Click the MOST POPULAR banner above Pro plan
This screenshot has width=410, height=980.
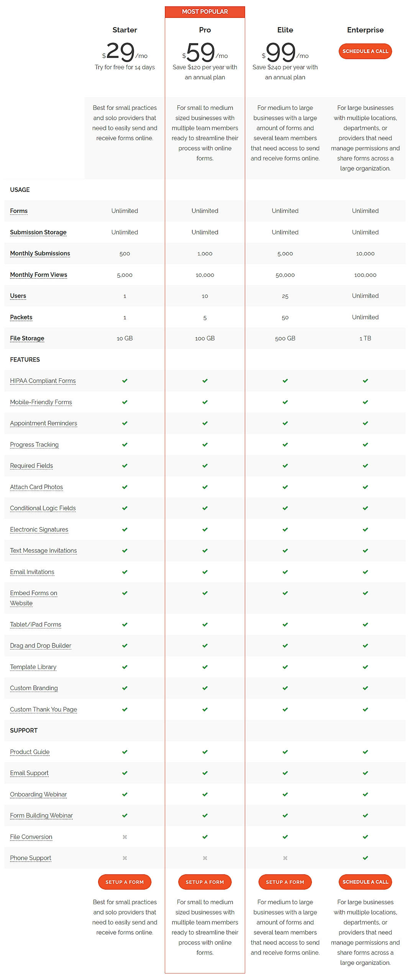coord(205,11)
